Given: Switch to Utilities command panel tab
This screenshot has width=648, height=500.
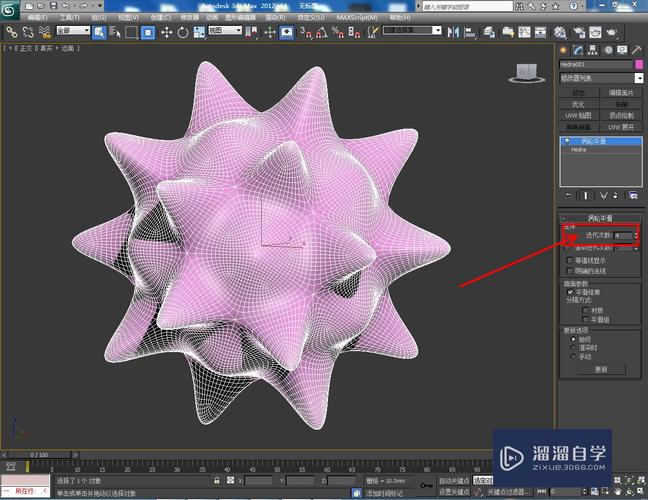Looking at the screenshot, I should click(637, 50).
